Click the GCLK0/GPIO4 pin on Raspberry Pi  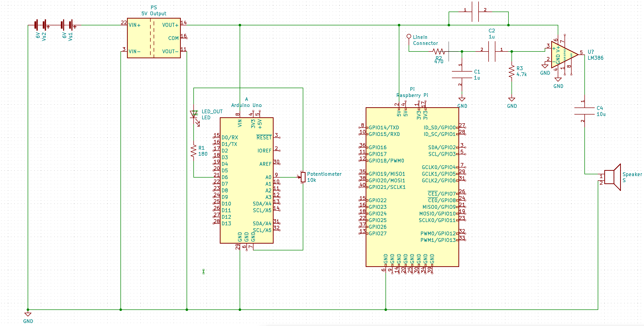point(439,167)
